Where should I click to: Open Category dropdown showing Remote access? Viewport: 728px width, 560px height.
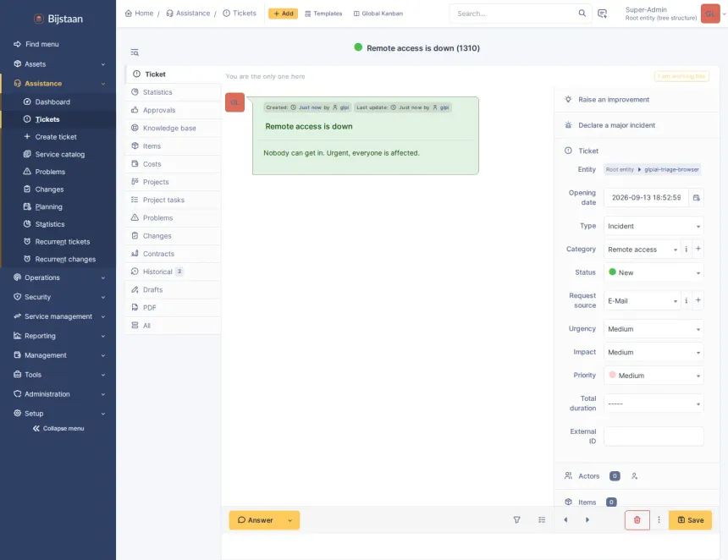[x=643, y=250]
